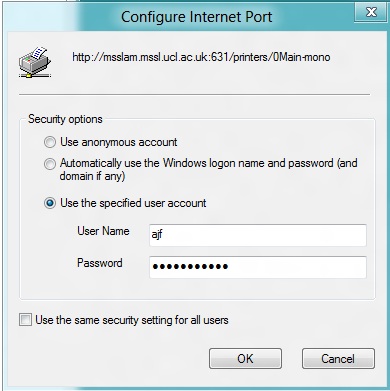
Task: Select the Use the specified user account radio
Action: pyautogui.click(x=50, y=203)
